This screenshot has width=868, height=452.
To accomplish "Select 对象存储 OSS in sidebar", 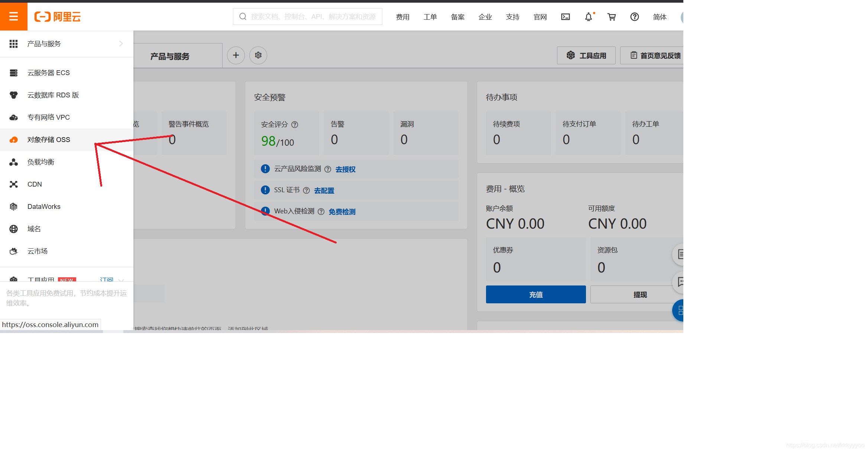I will (48, 140).
